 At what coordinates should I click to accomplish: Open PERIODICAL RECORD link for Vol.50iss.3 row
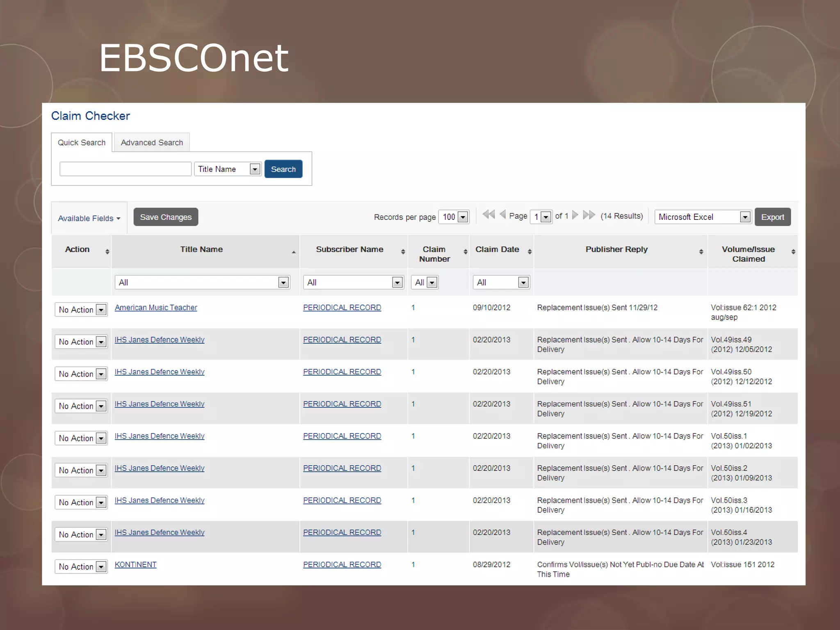342,500
